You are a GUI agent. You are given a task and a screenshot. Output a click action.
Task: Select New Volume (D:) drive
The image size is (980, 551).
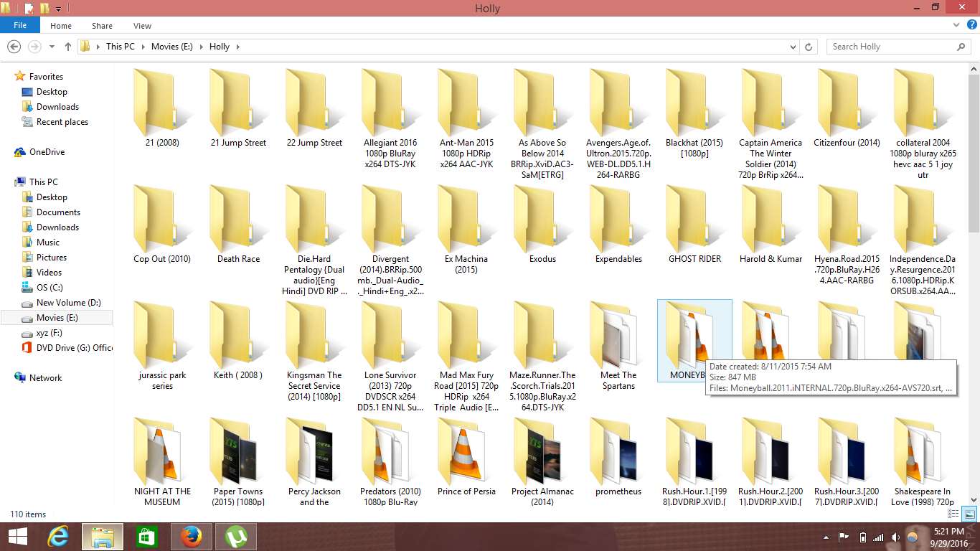click(x=68, y=303)
